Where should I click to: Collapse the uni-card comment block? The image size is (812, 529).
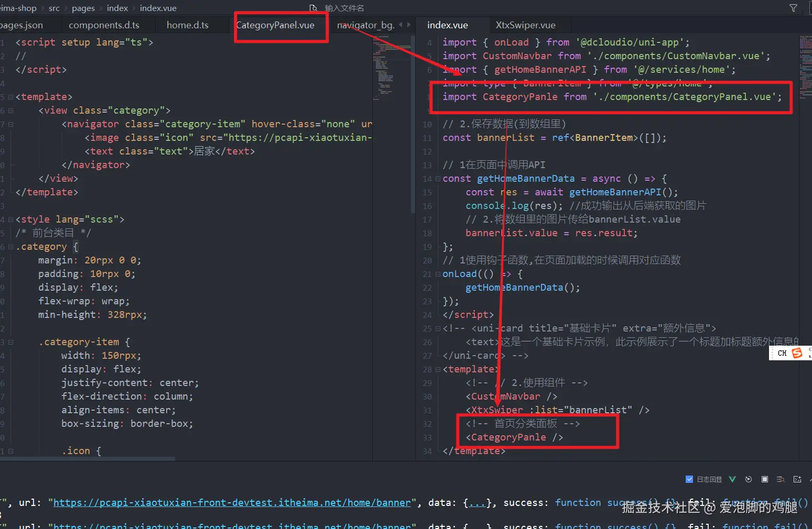438,328
